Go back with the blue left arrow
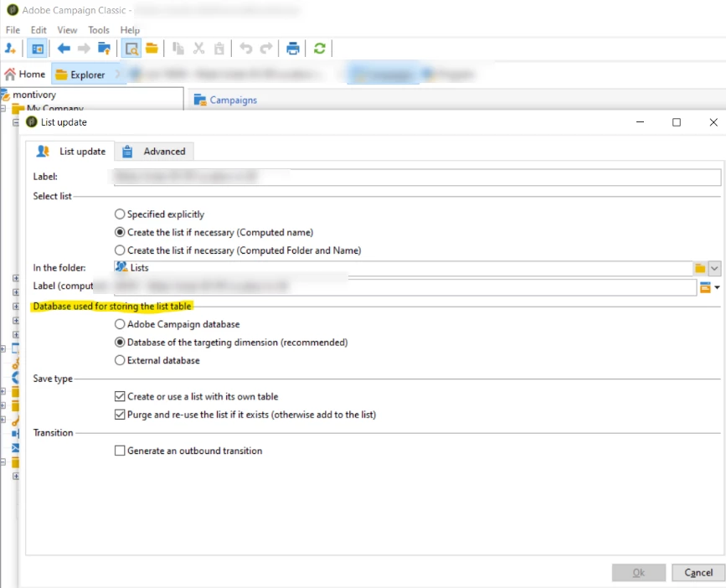726x588 pixels. (x=64, y=48)
